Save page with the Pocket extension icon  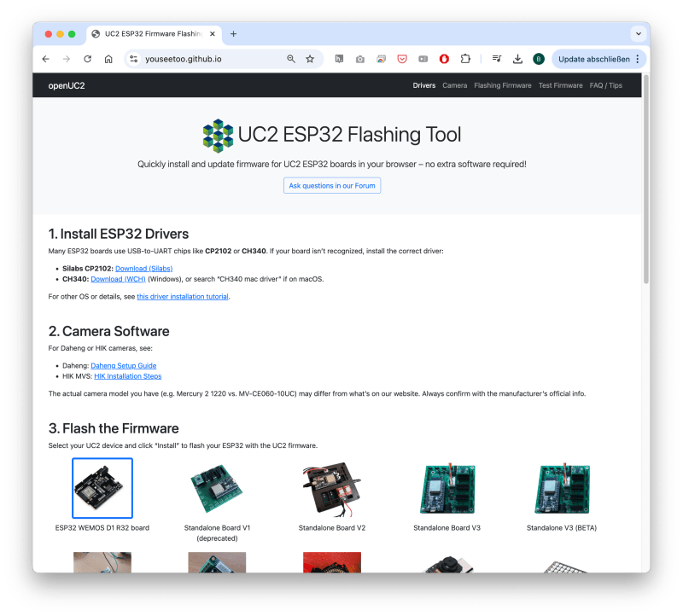click(402, 59)
